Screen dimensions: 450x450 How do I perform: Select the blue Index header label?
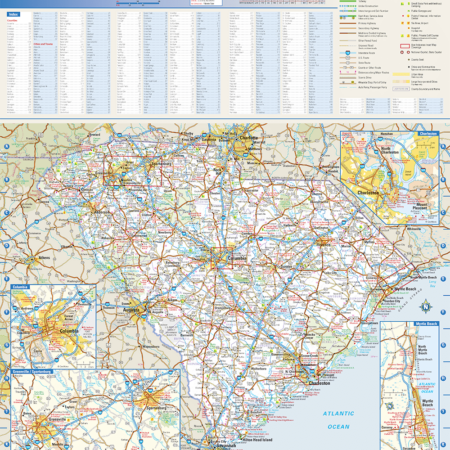[x=14, y=15]
